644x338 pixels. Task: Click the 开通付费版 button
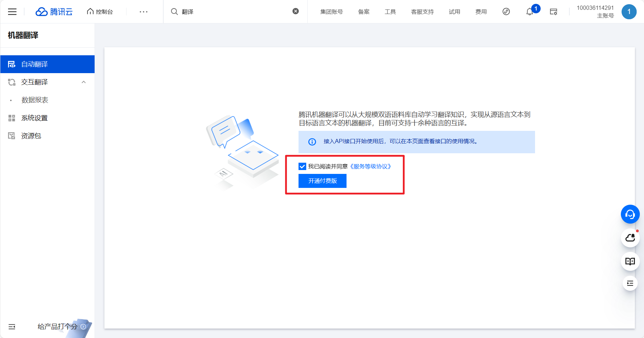click(322, 181)
